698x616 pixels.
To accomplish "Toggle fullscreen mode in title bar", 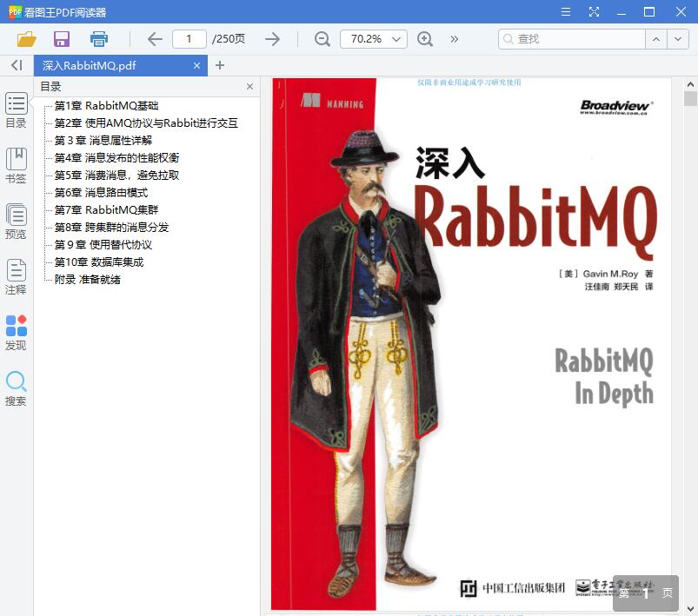I will click(594, 11).
